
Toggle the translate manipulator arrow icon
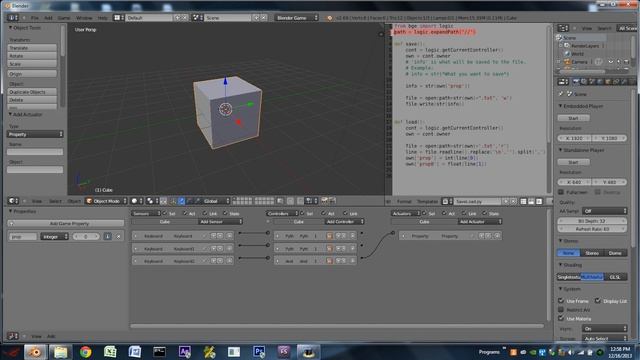pos(182,201)
